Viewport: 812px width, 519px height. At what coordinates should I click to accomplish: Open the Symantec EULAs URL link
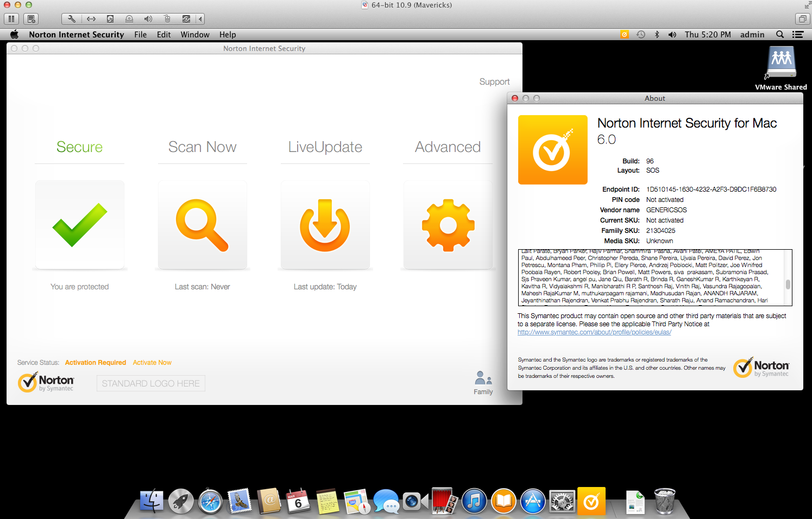(594, 332)
